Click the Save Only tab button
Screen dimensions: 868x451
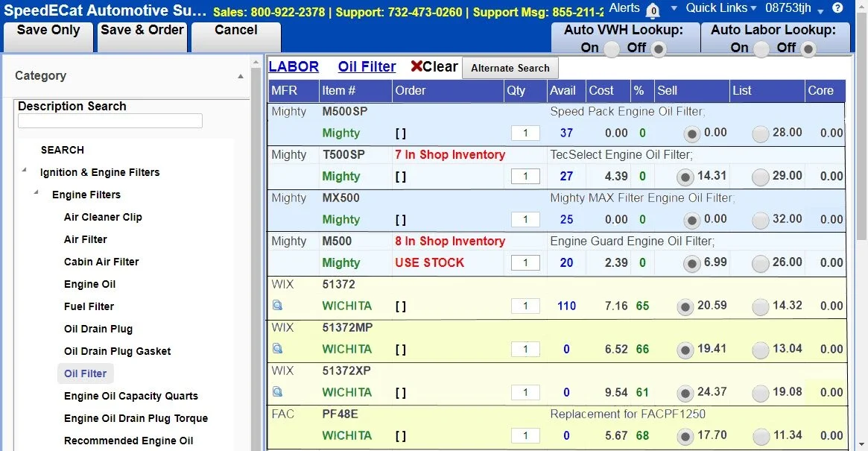[48, 36]
